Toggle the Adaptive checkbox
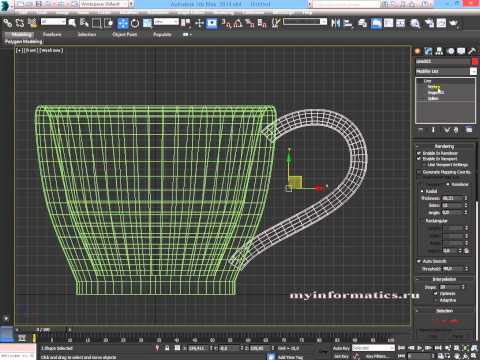 (x=436, y=300)
